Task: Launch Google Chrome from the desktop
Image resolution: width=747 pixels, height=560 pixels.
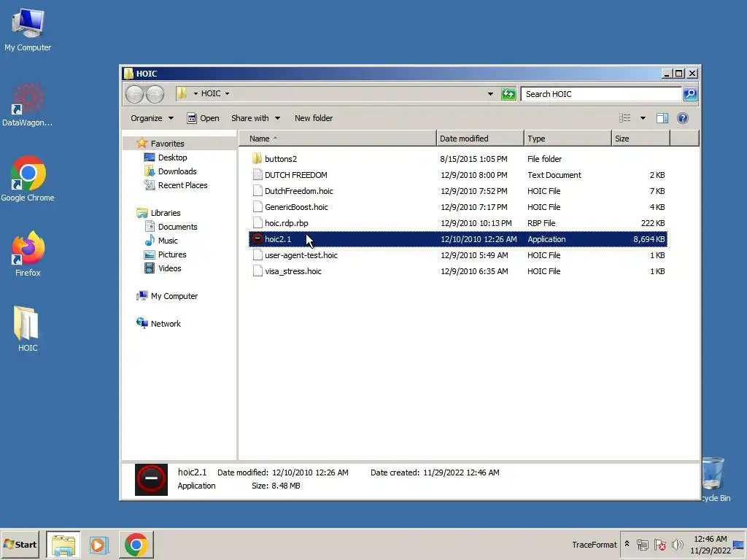Action: tap(28, 179)
